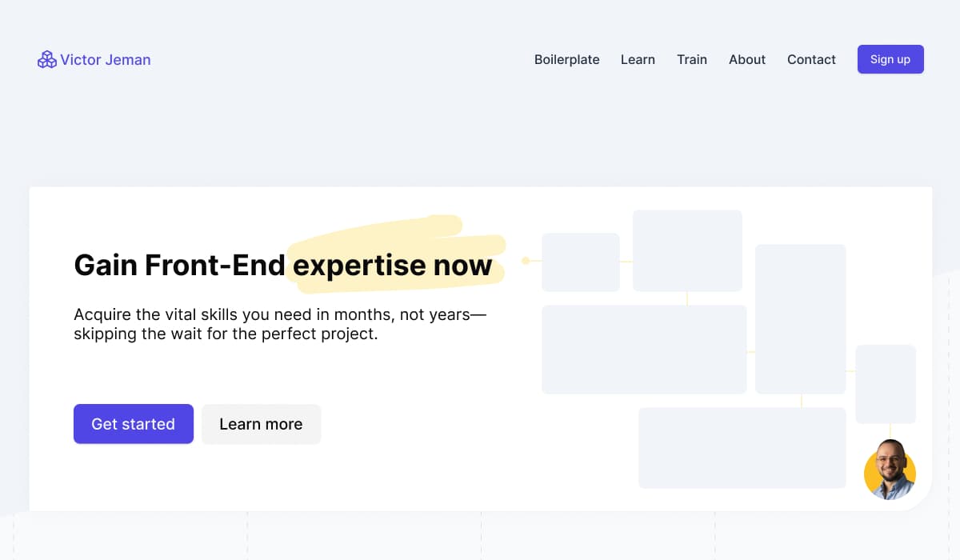Screen dimensions: 960x560
Task: Click the purple Sign up button
Action: coord(890,59)
